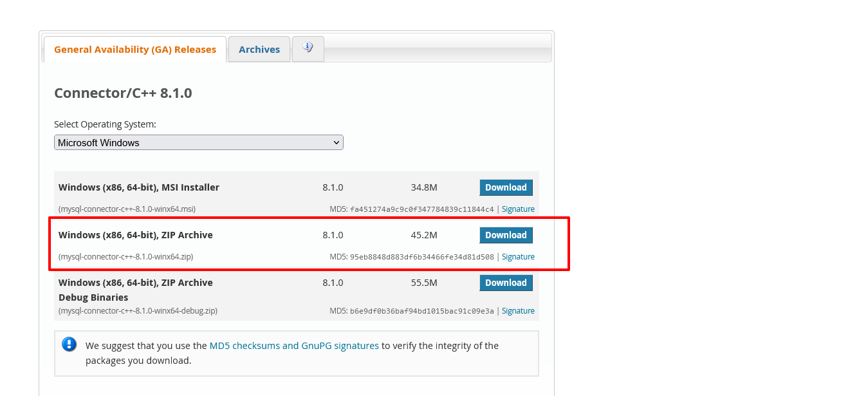Download the MSI Installer package
The height and width of the screenshot is (396, 868).
pos(506,187)
